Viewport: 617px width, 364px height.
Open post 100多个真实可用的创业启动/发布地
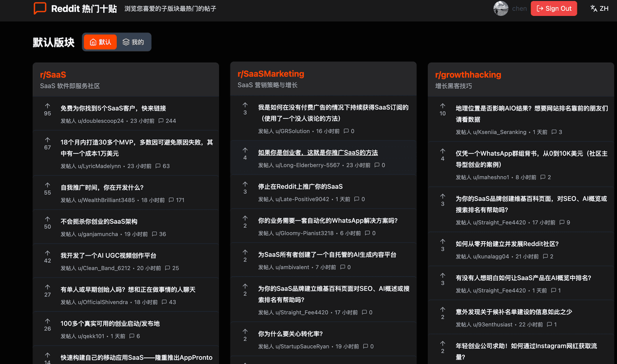(x=110, y=324)
